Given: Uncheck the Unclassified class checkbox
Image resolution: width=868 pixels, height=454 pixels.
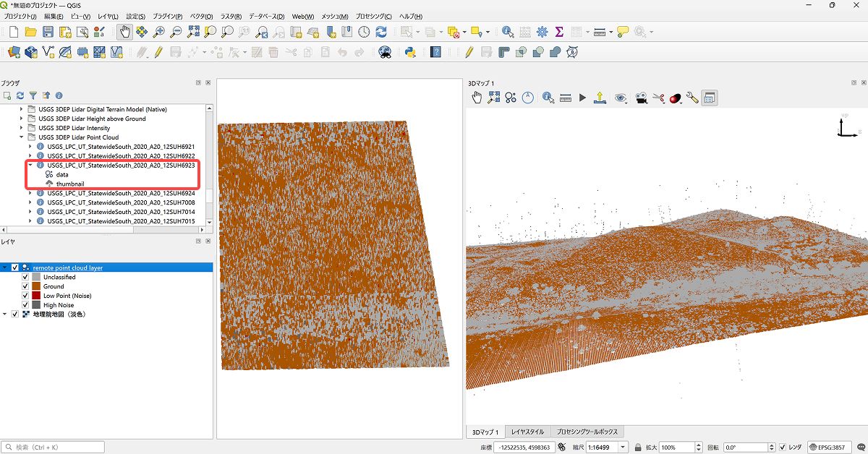Looking at the screenshot, I should (25, 277).
